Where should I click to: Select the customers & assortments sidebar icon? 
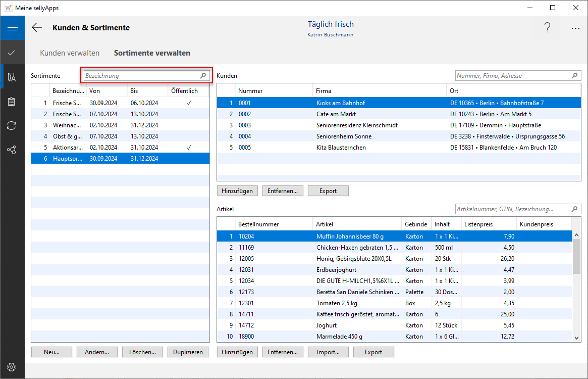[x=12, y=77]
